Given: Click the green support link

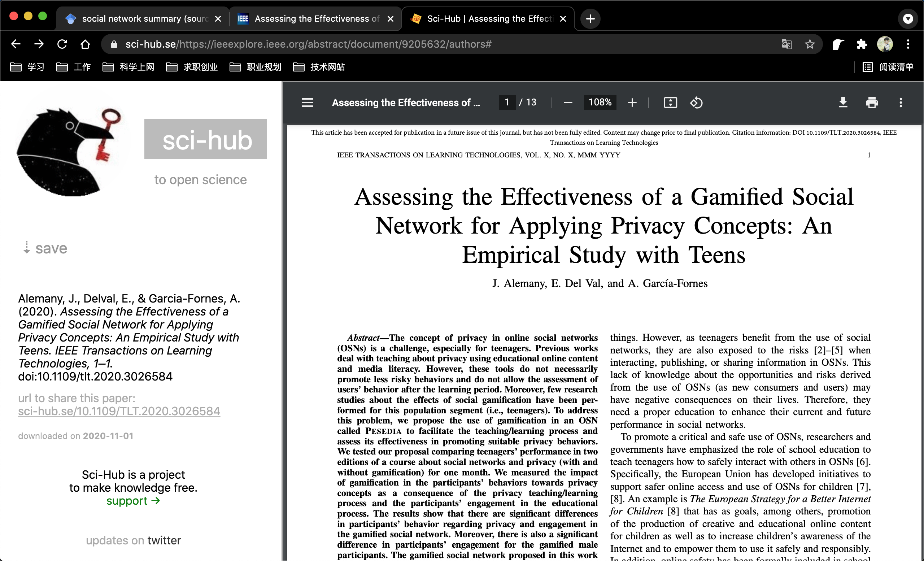Looking at the screenshot, I should click(133, 501).
